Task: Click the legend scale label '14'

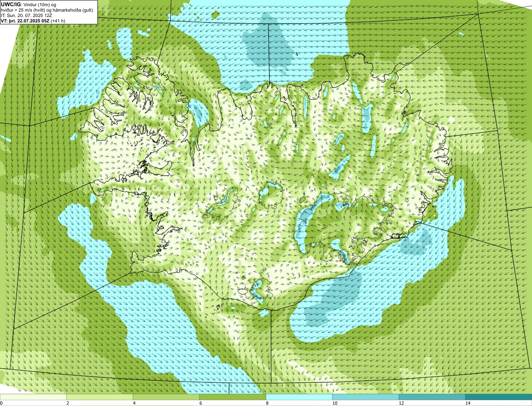Action: click(x=468, y=403)
